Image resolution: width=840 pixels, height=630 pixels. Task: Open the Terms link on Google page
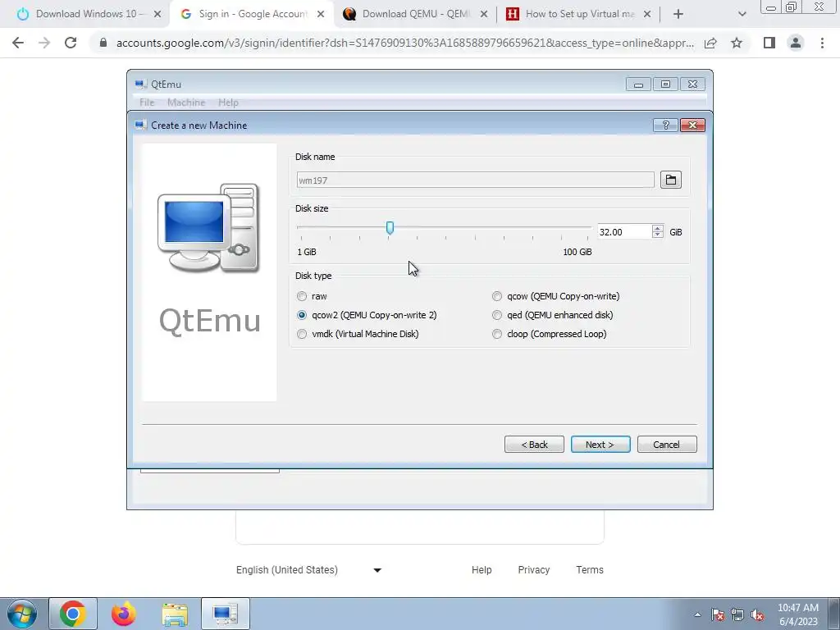590,570
